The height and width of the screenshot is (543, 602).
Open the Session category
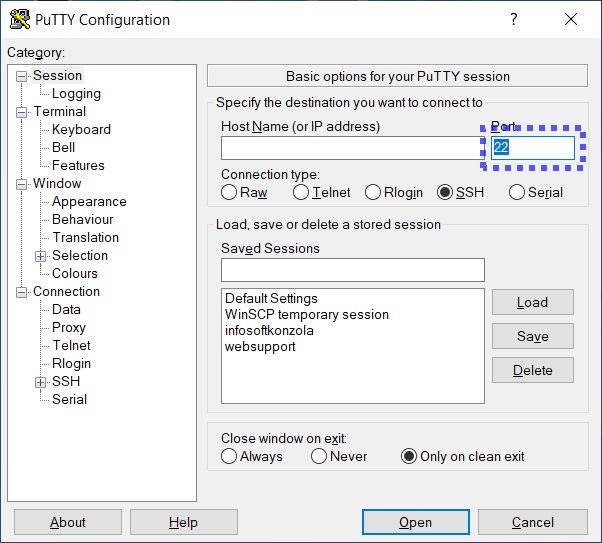pyautogui.click(x=57, y=76)
